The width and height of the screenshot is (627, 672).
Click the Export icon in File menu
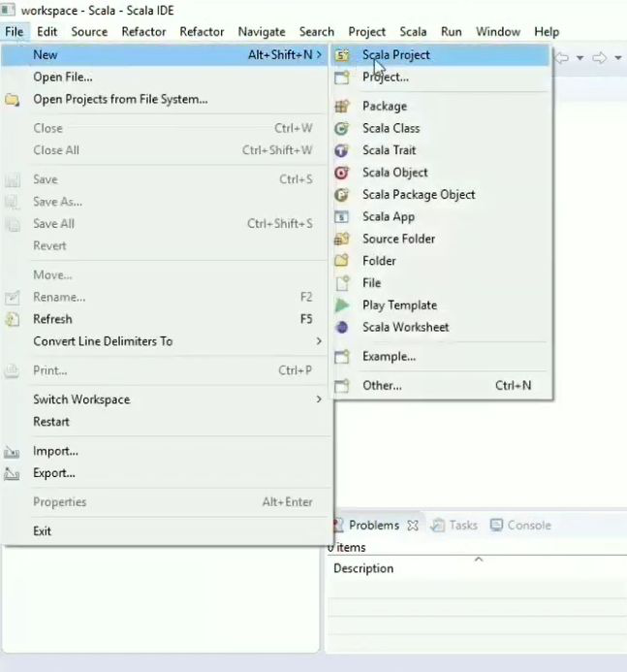pyautogui.click(x=12, y=473)
